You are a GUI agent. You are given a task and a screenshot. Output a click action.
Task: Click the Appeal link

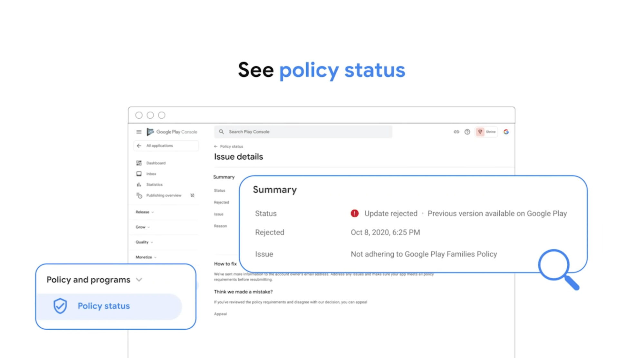[x=220, y=314]
